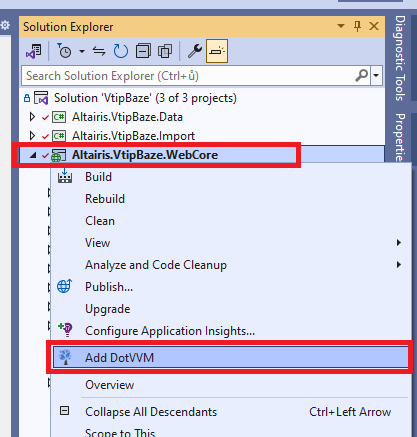
Task: Open the Solution Explorer window position menu
Action: [341, 26]
